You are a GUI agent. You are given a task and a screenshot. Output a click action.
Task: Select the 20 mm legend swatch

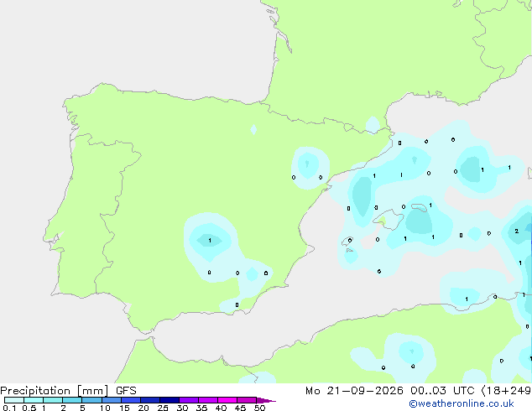[x=150, y=400]
